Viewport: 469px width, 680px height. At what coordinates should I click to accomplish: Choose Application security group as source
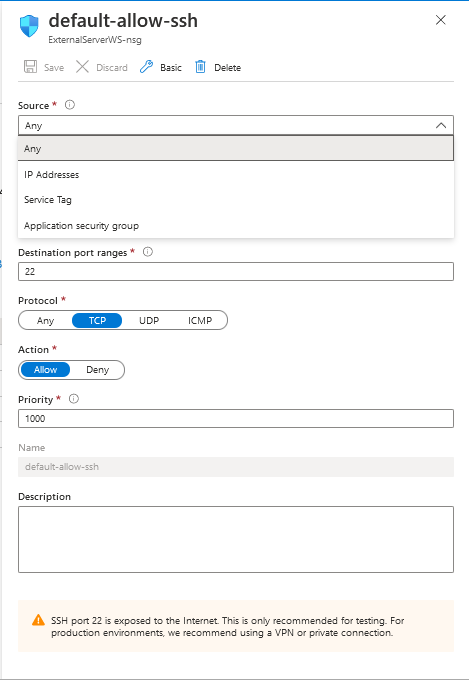236,226
